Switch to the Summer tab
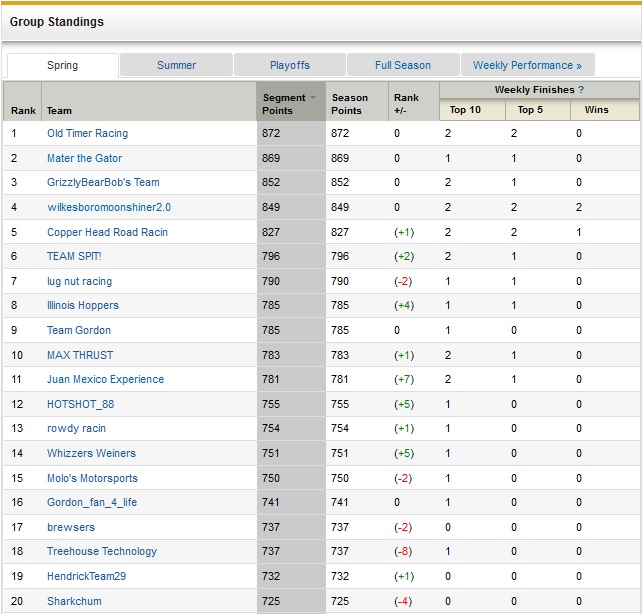 click(176, 65)
